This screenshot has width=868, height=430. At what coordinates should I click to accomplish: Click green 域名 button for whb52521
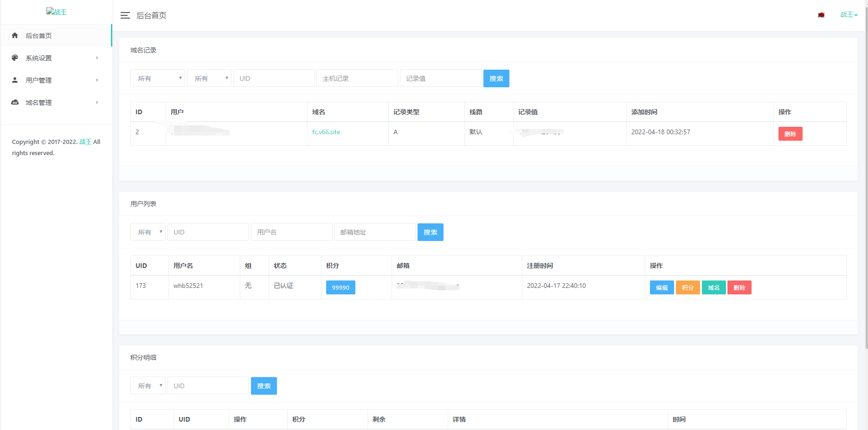tap(714, 287)
